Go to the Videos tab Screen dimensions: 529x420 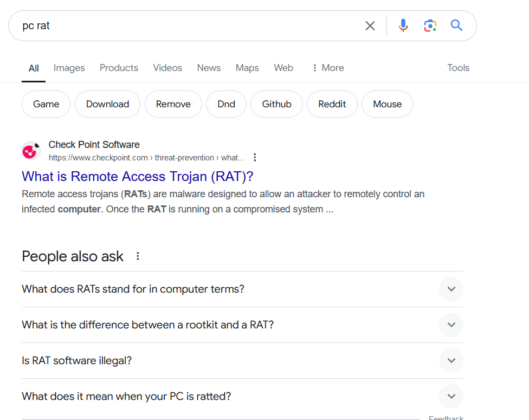pyautogui.click(x=167, y=68)
